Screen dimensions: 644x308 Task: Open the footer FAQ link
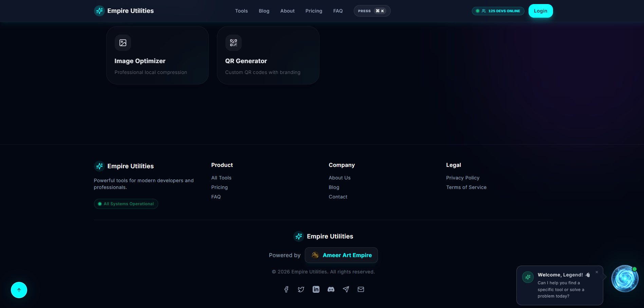click(216, 197)
